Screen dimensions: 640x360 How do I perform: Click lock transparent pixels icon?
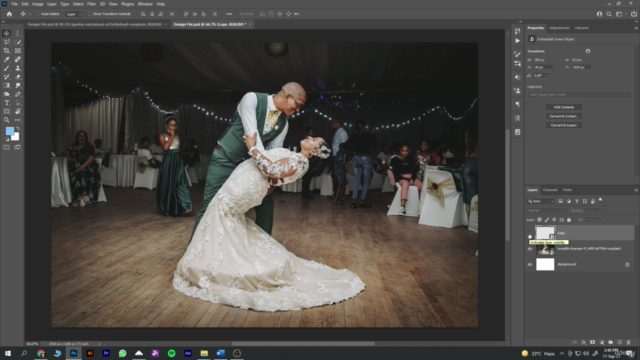(540, 220)
